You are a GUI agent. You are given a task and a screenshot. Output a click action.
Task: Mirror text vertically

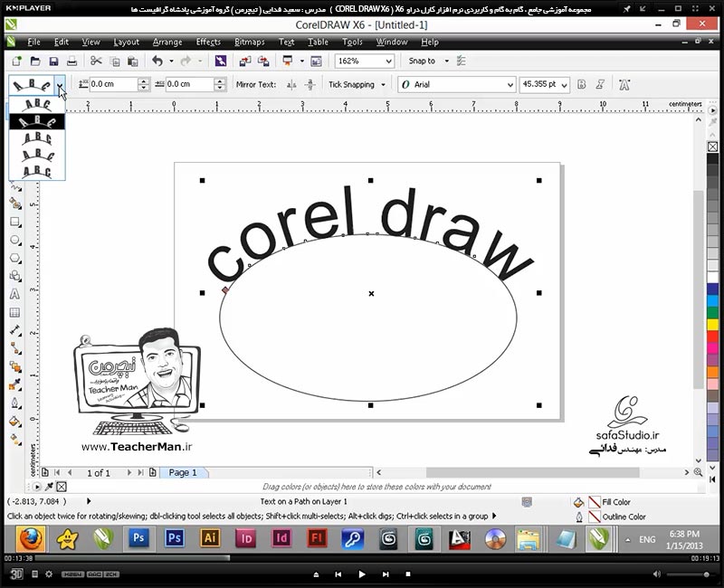coord(310,84)
